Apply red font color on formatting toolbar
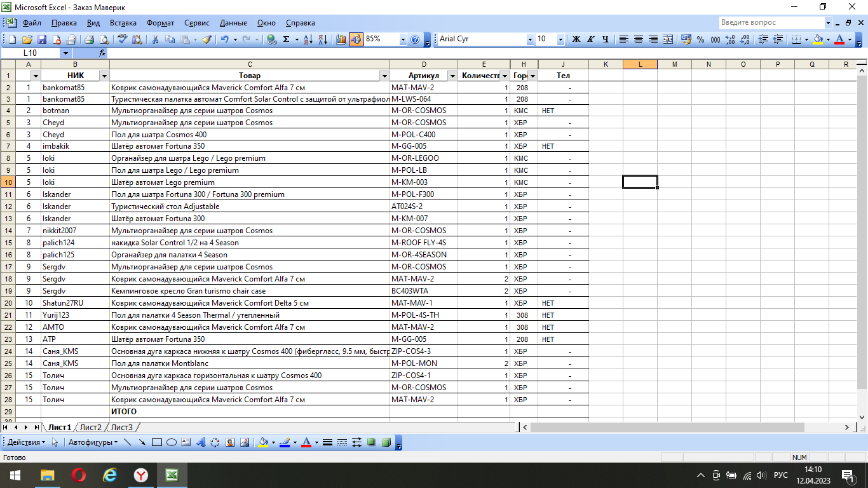This screenshot has height=488, width=868. tap(840, 39)
